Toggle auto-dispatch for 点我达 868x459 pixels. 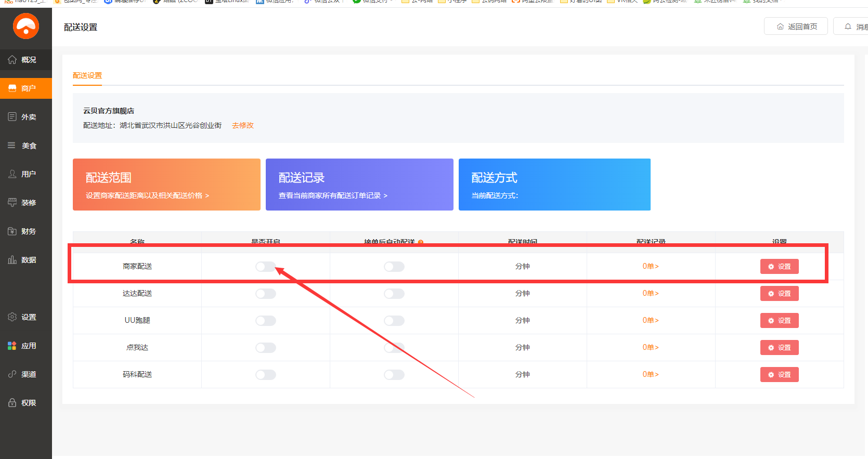coord(394,348)
